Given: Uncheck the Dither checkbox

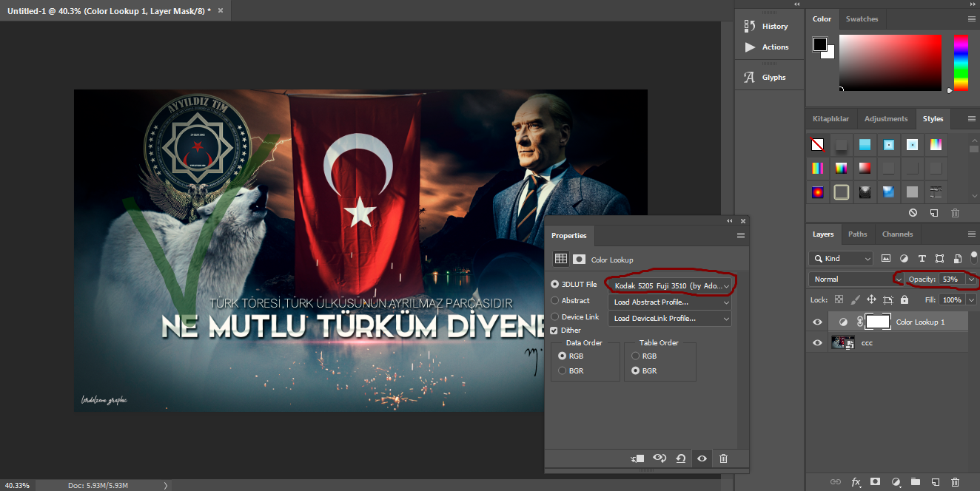Looking at the screenshot, I should 554,331.
